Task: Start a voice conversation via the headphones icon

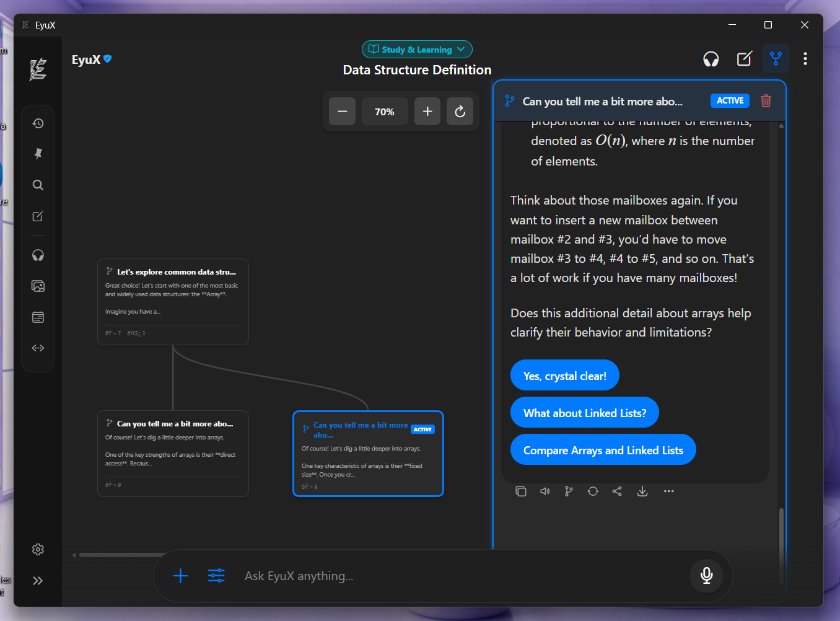Action: (x=711, y=58)
